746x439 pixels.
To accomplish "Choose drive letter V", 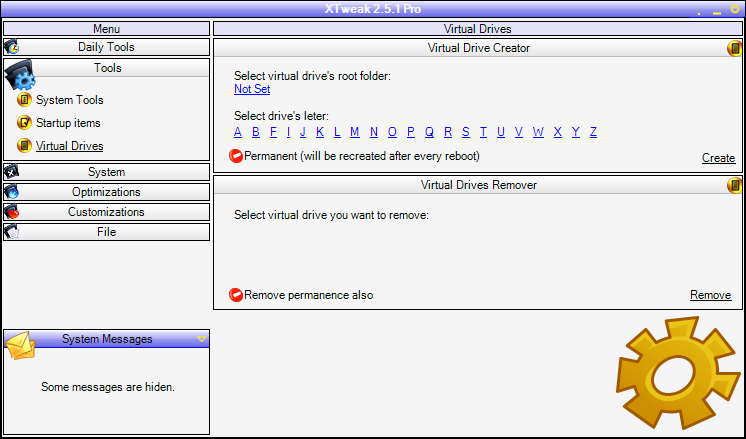I will click(519, 132).
